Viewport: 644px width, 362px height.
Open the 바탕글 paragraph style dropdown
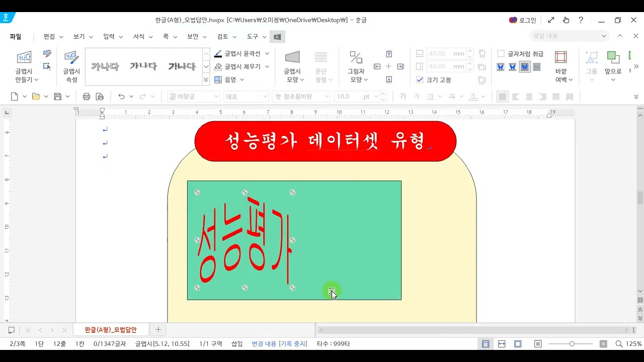pos(217,97)
